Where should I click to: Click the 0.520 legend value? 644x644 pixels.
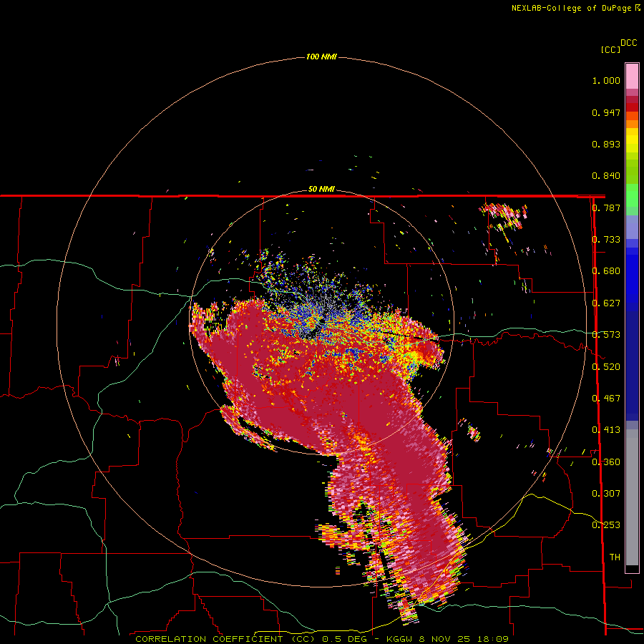tap(606, 367)
